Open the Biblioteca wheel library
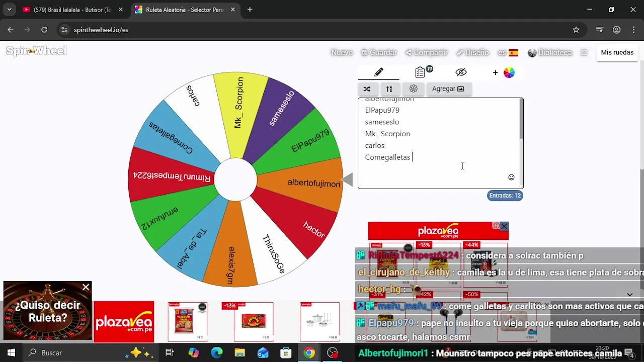The image size is (644, 362). click(x=550, y=52)
